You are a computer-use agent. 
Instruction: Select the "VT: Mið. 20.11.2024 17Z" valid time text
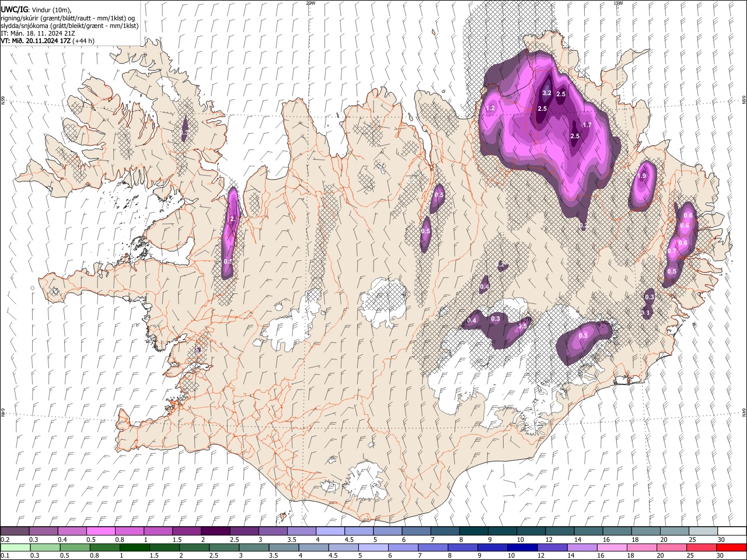pos(35,41)
